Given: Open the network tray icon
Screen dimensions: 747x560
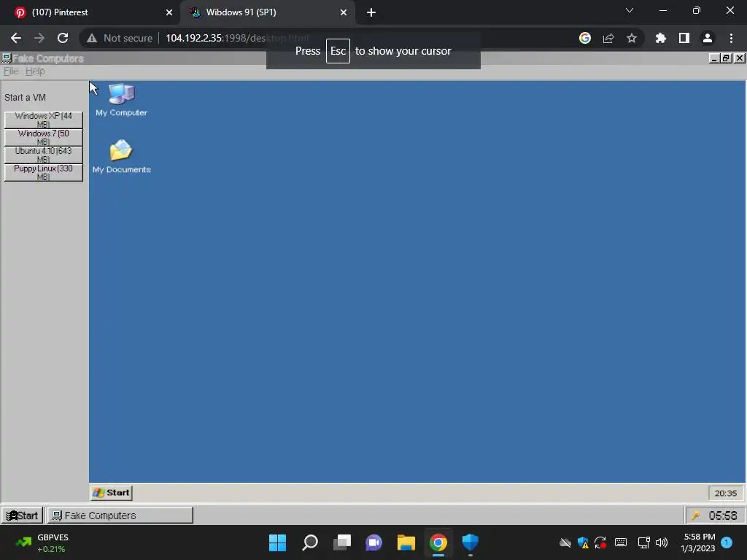Looking at the screenshot, I should [643, 542].
